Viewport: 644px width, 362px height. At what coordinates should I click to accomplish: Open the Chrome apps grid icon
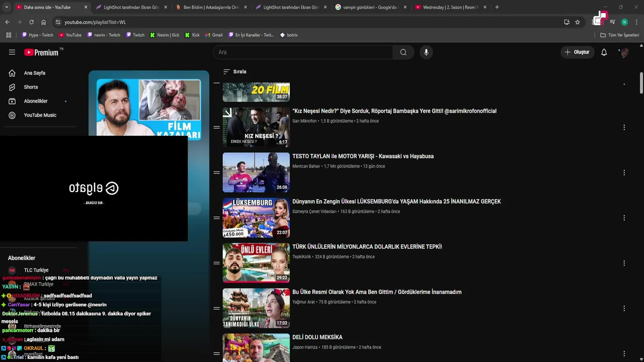9,35
